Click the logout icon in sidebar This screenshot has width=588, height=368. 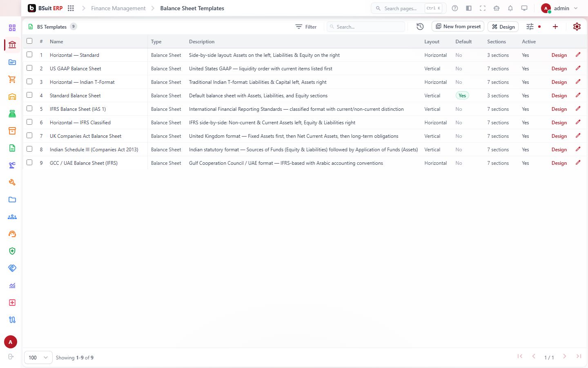point(11,357)
